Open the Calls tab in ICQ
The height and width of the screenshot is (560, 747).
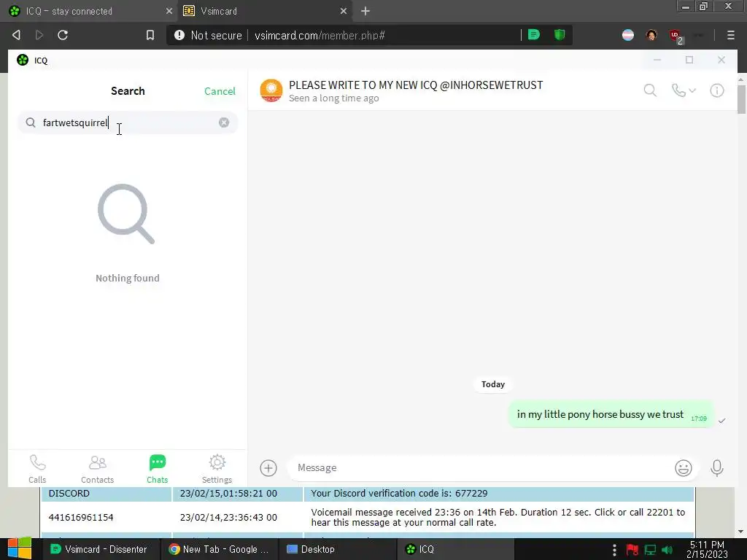[37, 469]
